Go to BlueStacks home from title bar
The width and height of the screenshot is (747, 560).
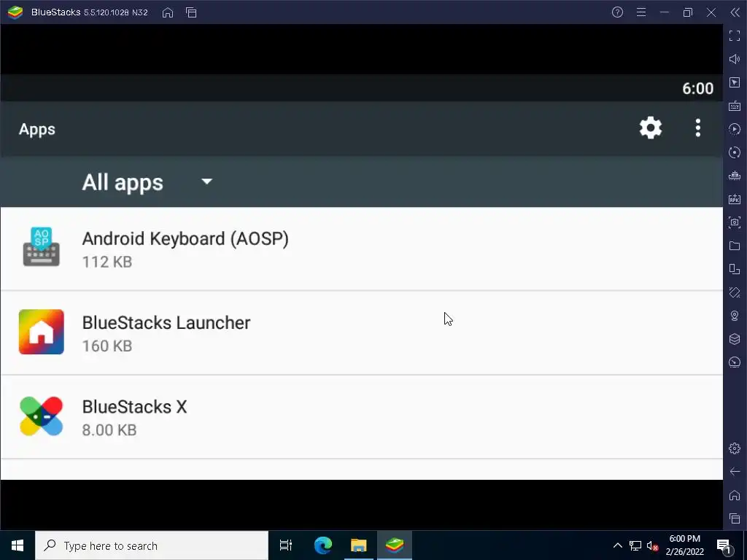pos(168,12)
